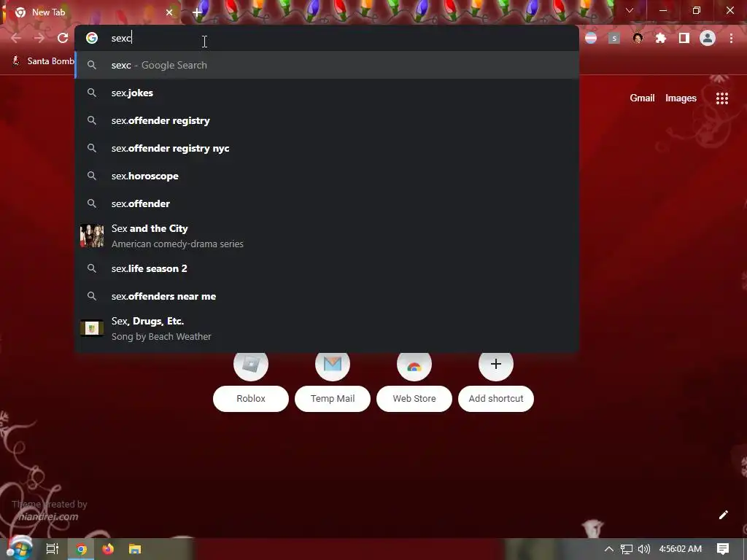Open the Web Store shortcut icon
Image resolution: width=747 pixels, height=560 pixels.
414,365
